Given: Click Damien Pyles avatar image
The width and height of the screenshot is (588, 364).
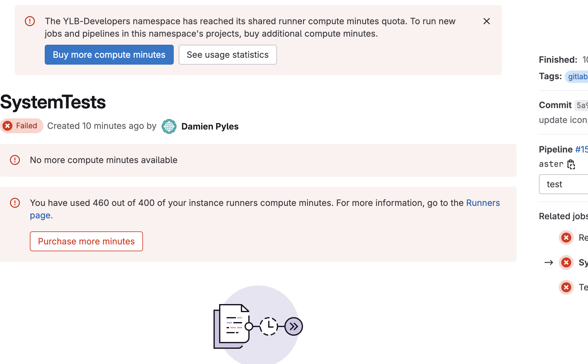Looking at the screenshot, I should [x=169, y=126].
